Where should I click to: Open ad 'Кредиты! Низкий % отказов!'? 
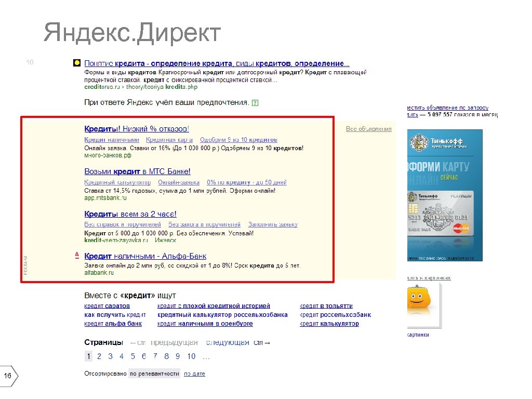point(137,129)
